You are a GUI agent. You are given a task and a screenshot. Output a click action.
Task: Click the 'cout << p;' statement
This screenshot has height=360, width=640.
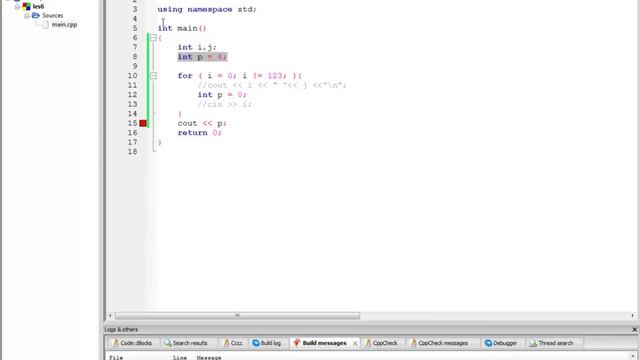[x=202, y=123]
